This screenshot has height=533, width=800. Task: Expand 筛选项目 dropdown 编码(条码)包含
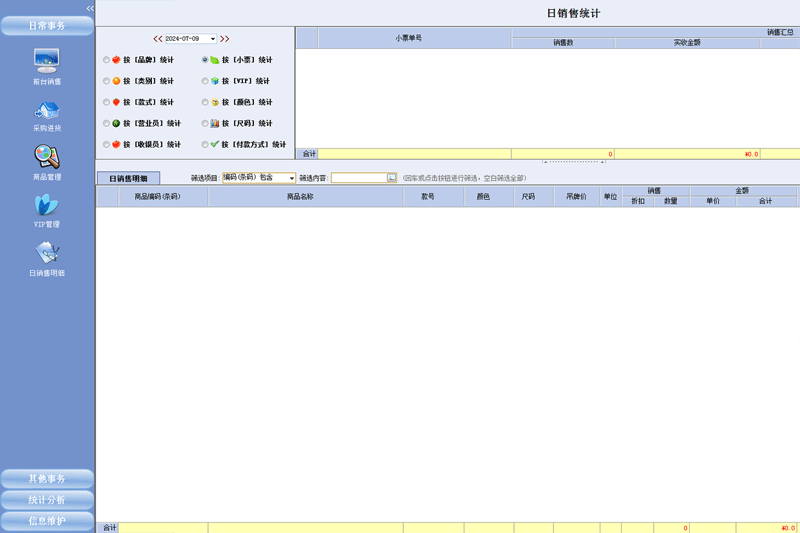(x=291, y=178)
